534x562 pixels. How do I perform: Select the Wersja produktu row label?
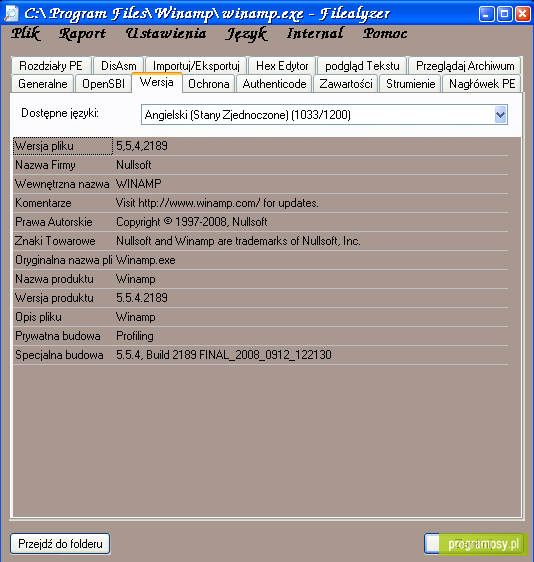coord(54,298)
